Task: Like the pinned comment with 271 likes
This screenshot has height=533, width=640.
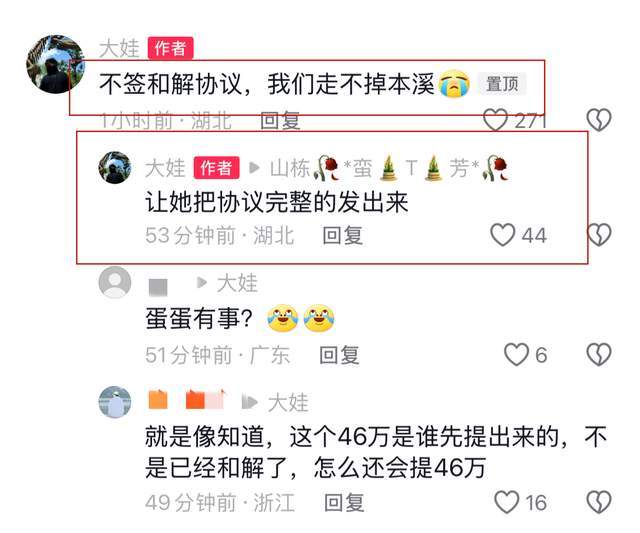Action: (495, 120)
